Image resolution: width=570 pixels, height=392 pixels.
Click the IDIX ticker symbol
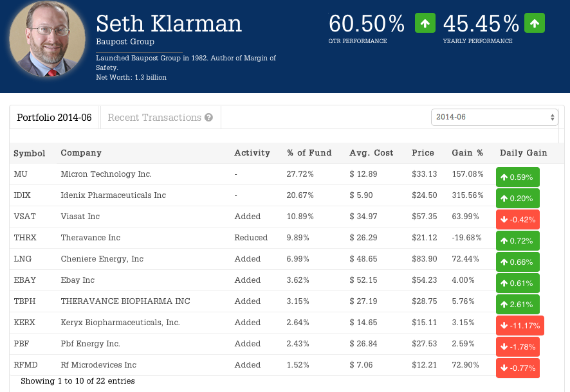pos(22,195)
